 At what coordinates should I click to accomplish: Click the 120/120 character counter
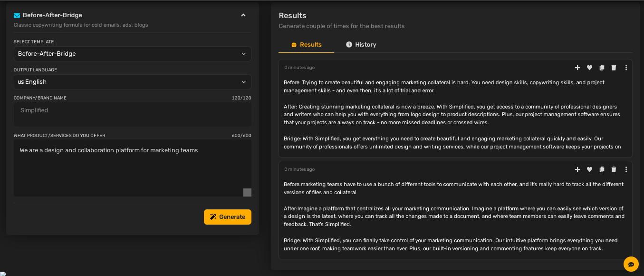(241, 98)
